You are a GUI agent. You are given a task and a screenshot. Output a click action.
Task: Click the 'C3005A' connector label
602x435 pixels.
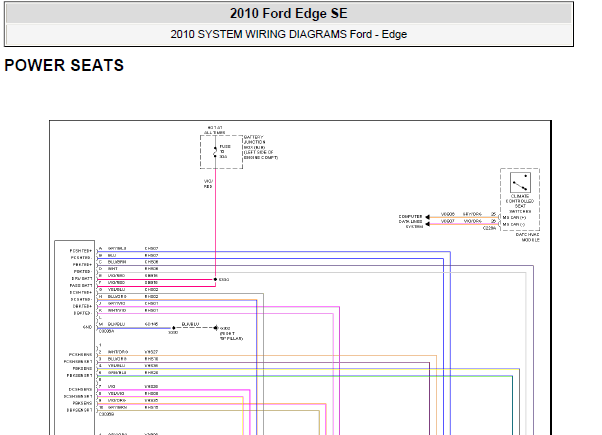(106, 331)
